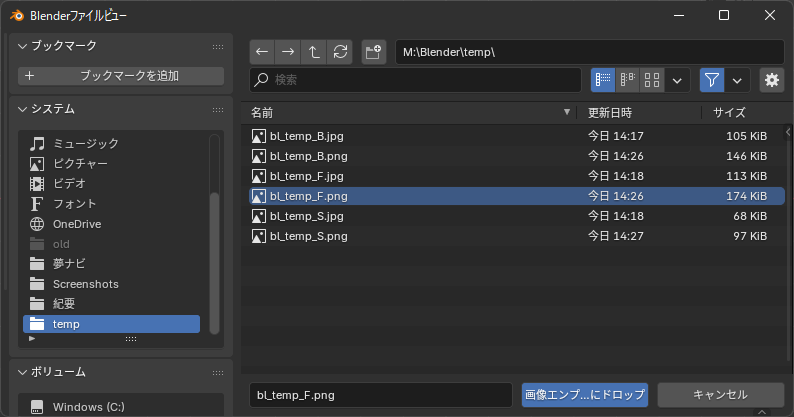Switch to horizontal list display mode
The height and width of the screenshot is (417, 794).
point(628,80)
